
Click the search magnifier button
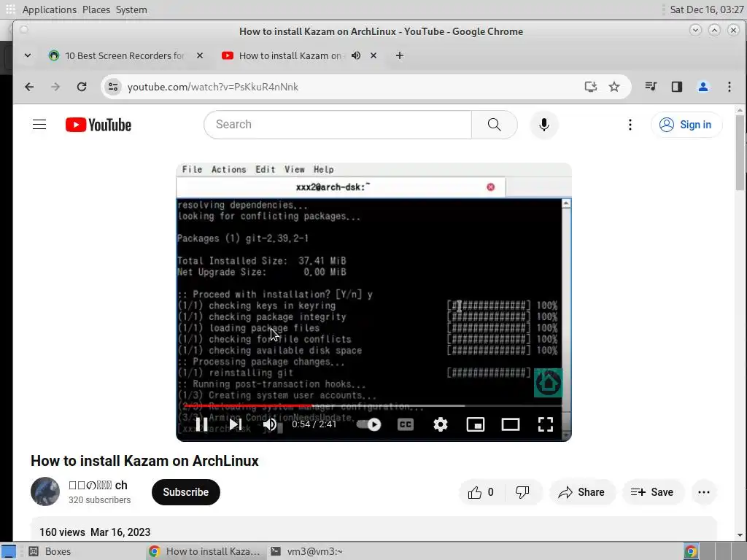[x=495, y=125]
